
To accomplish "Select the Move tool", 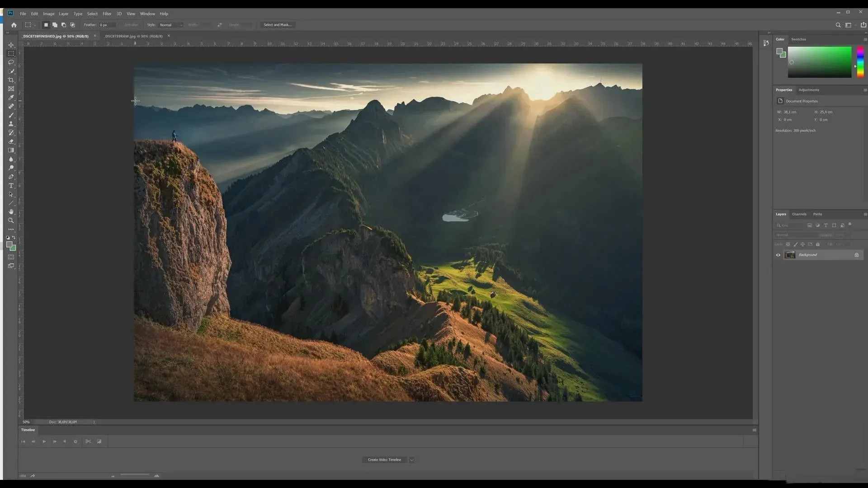I will 11,45.
